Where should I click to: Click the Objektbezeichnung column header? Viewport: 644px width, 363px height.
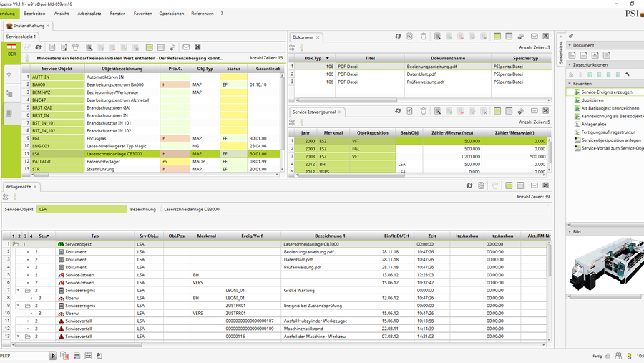pyautogui.click(x=122, y=69)
